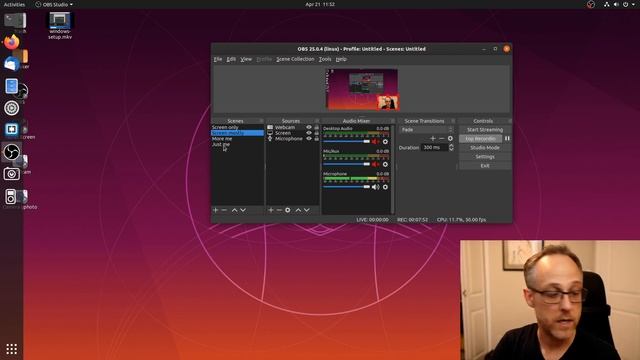Mute the Microphone channel

pyautogui.click(x=376, y=187)
